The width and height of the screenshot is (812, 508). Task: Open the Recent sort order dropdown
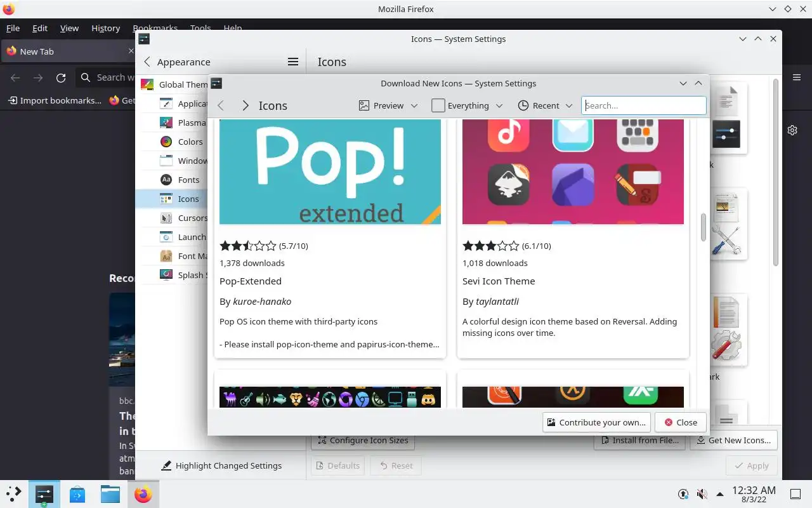(x=546, y=105)
